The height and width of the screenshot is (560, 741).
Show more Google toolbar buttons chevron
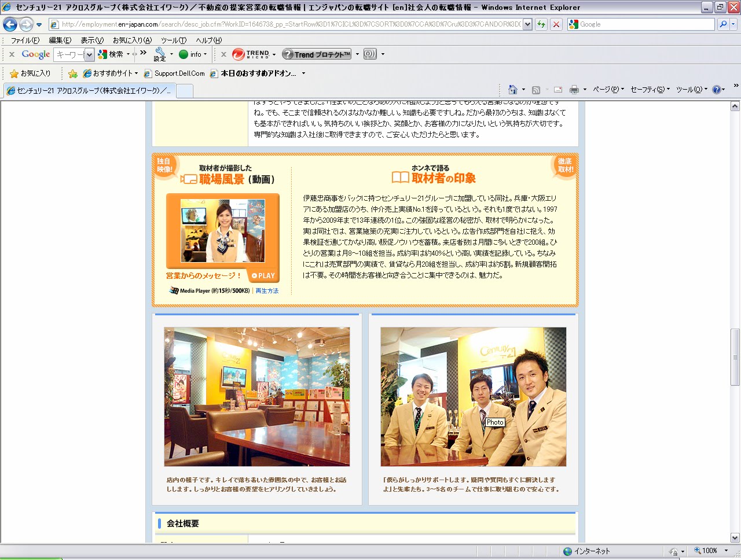coord(143,53)
